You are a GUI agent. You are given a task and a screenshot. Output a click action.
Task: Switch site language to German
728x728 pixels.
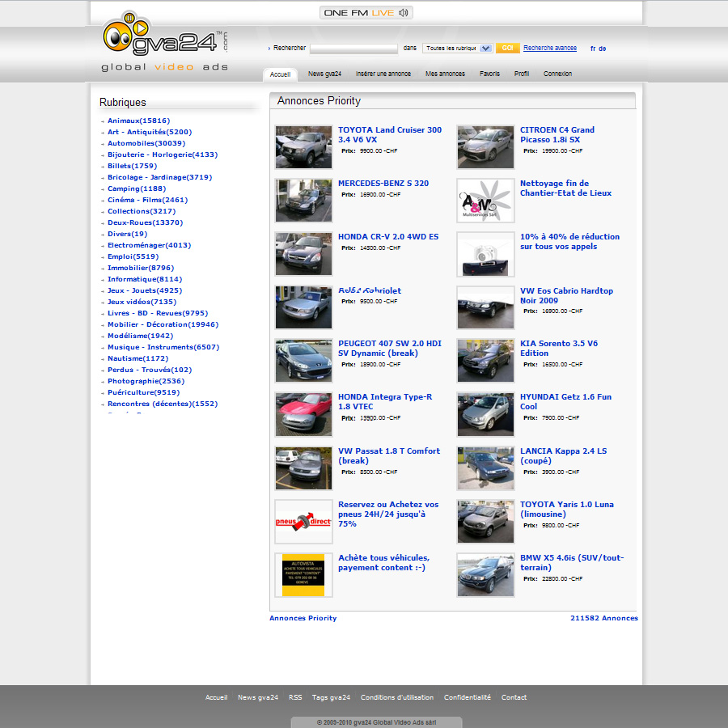pos(603,49)
